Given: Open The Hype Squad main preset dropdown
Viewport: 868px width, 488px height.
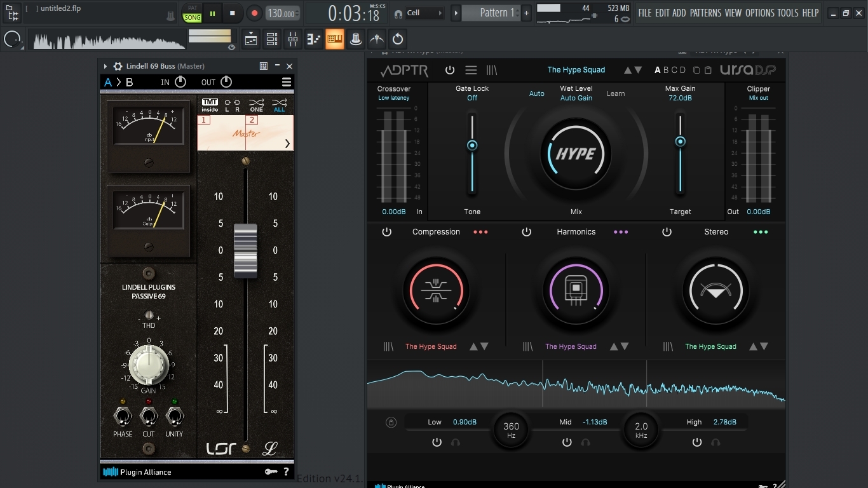Looking at the screenshot, I should point(576,70).
